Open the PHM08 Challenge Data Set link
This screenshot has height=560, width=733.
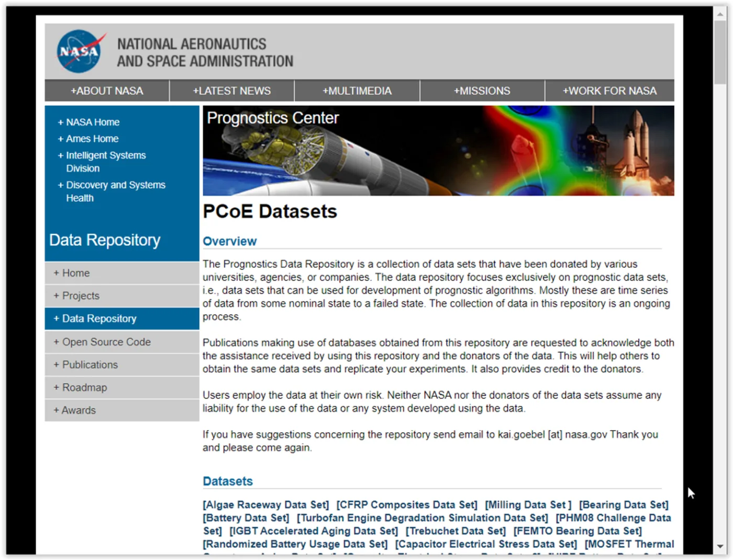click(x=613, y=518)
